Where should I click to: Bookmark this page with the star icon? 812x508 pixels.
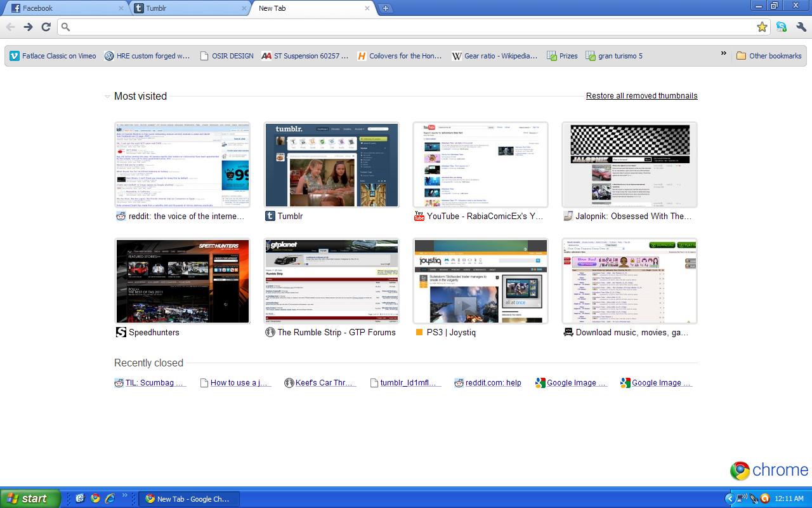[762, 27]
